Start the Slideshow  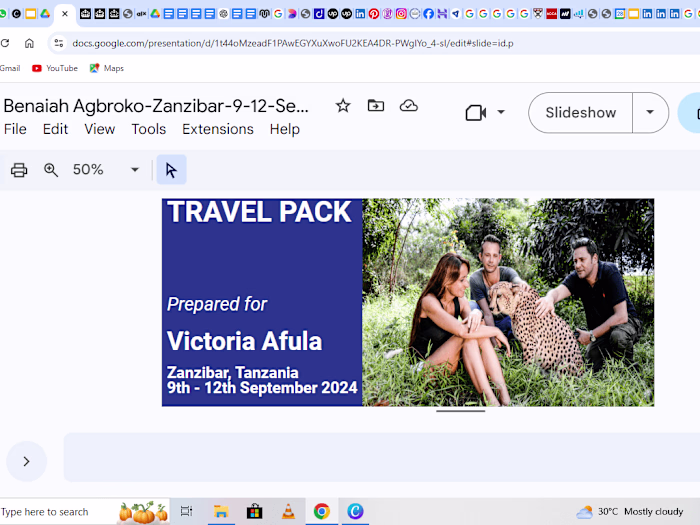click(x=581, y=112)
